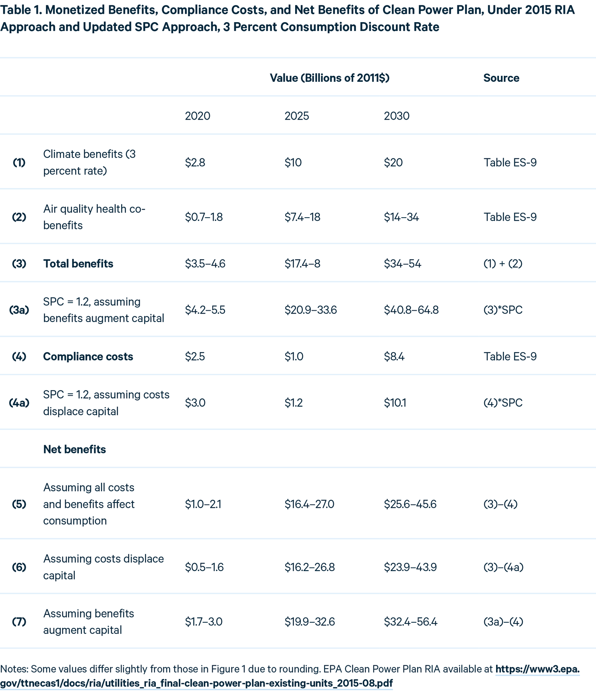Select the Total benefits row label
This screenshot has height=700, width=596.
pos(78,264)
